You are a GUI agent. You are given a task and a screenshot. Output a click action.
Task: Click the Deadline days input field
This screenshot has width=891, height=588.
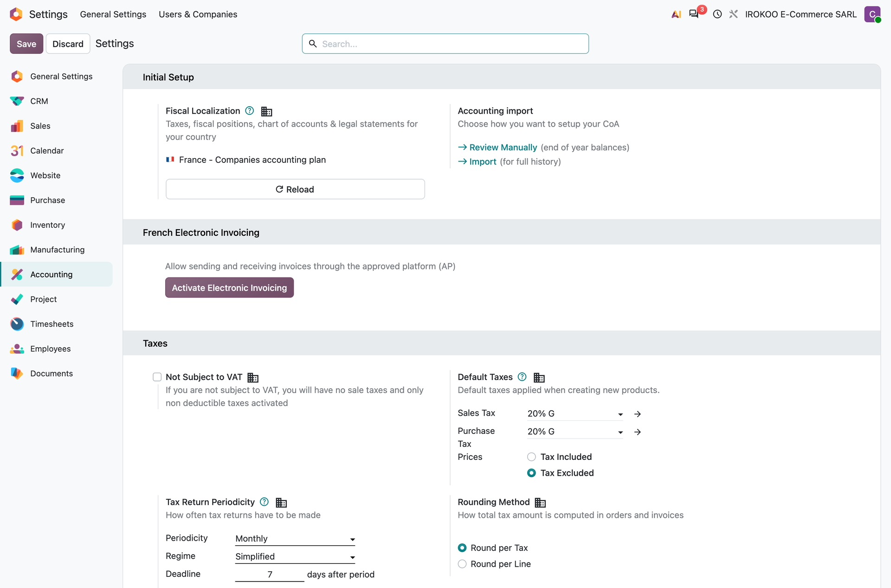coord(270,575)
